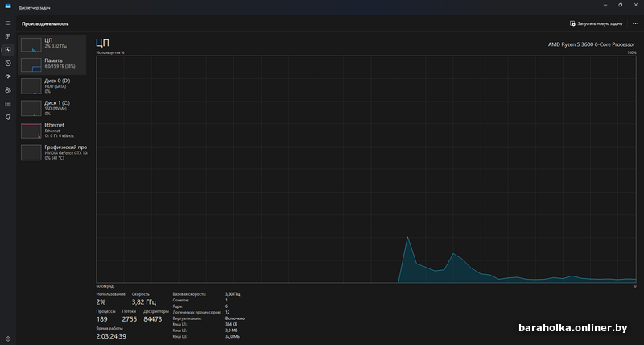Click the CPU usage graph
The height and width of the screenshot is (345, 644).
click(366, 169)
